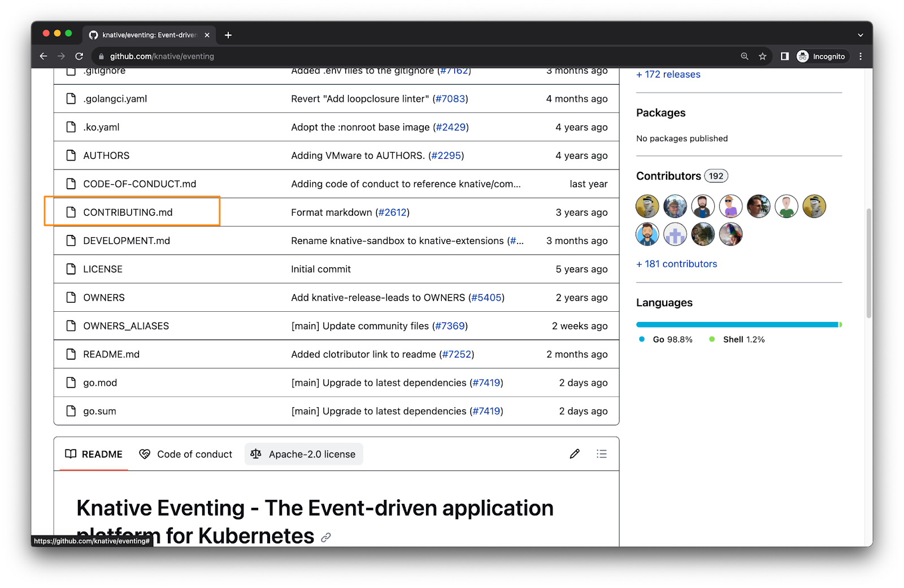The image size is (904, 588).
Task: Bookmark this page with star icon
Action: pyautogui.click(x=763, y=56)
